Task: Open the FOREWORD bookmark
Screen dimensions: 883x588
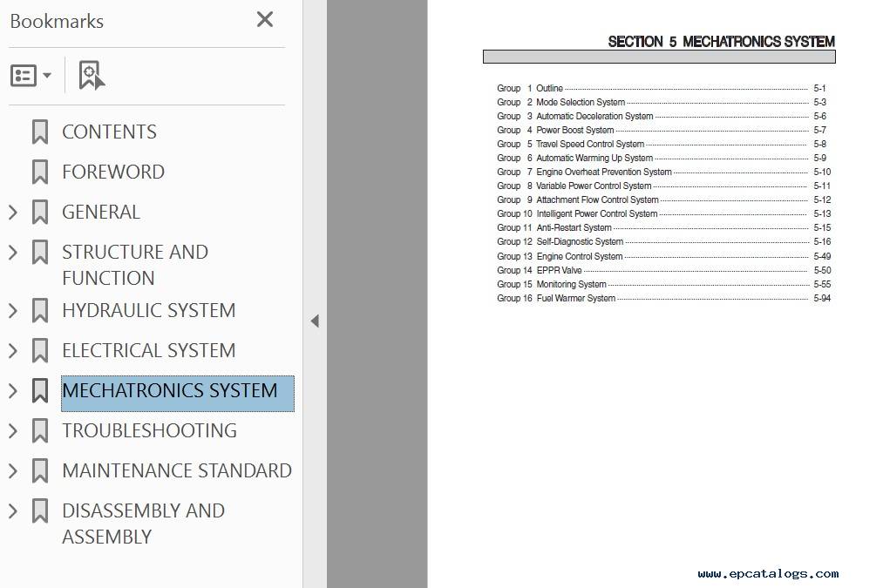Action: pyautogui.click(x=113, y=172)
